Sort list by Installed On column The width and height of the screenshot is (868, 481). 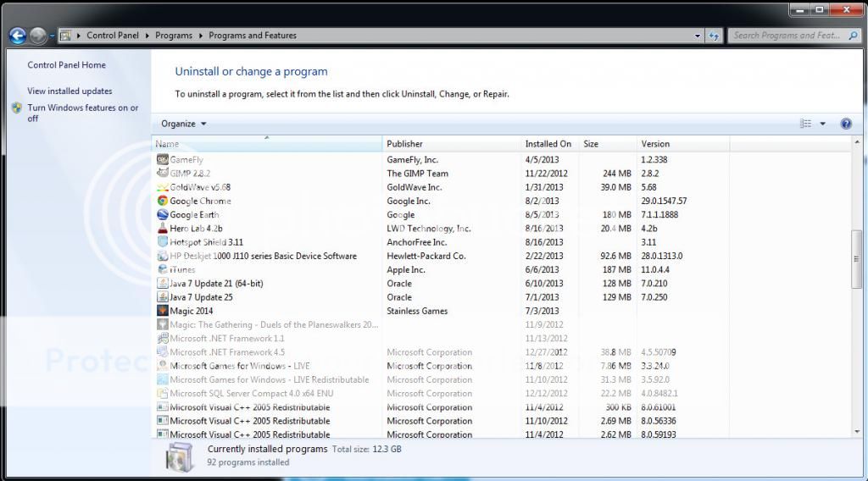pos(549,144)
